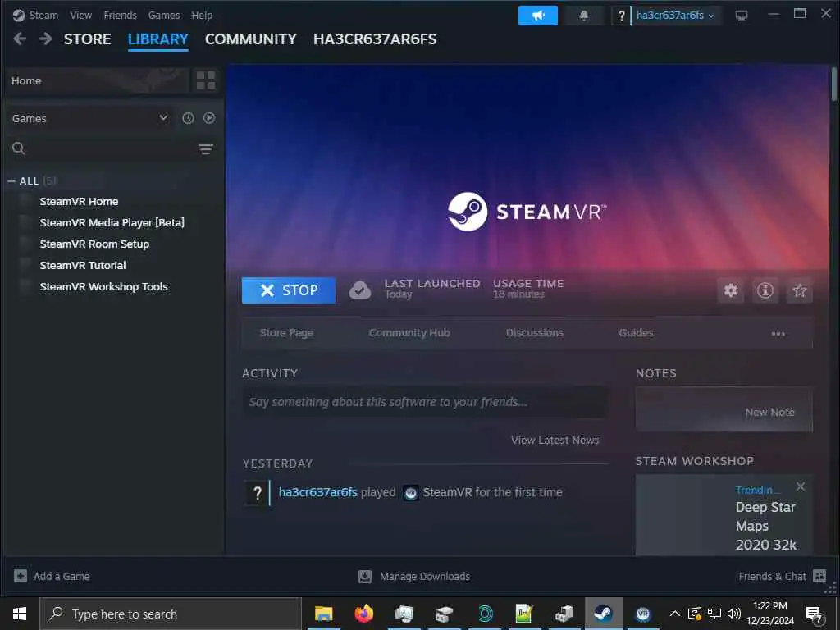Click View Latest News
The width and height of the screenshot is (840, 630).
(555, 440)
